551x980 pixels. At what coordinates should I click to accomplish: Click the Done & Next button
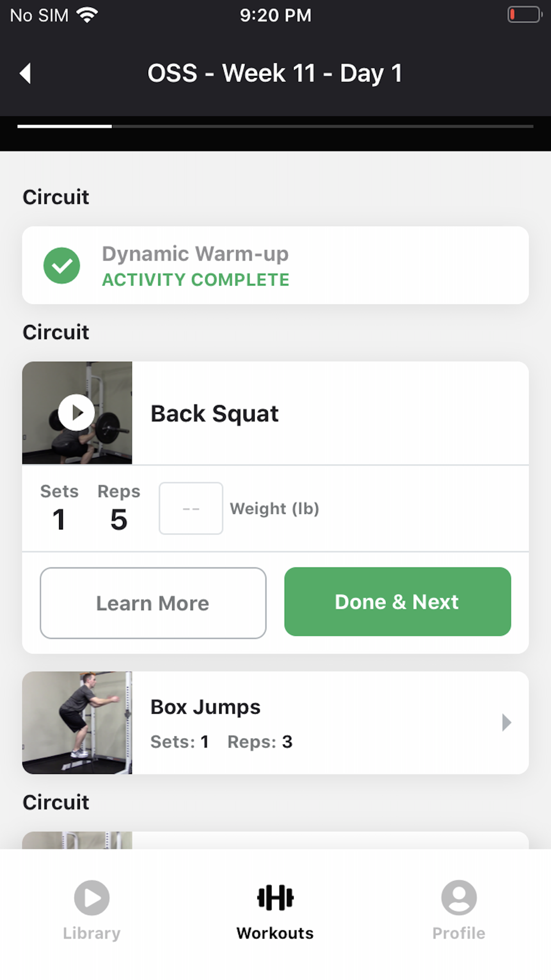397,601
